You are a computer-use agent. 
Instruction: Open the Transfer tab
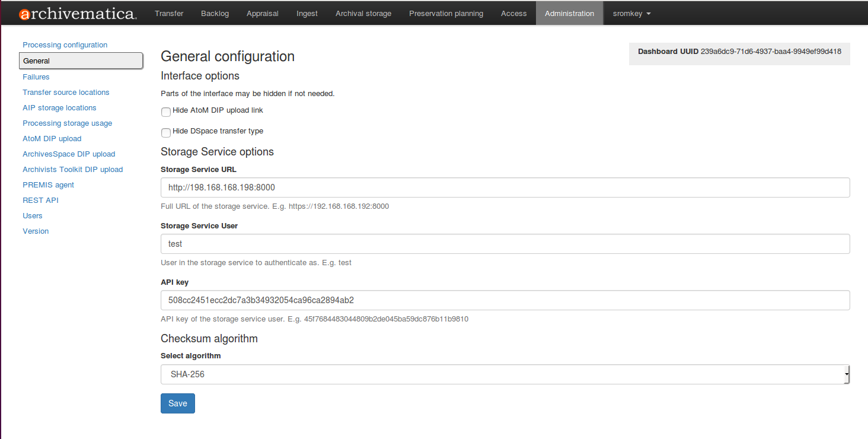coord(169,14)
